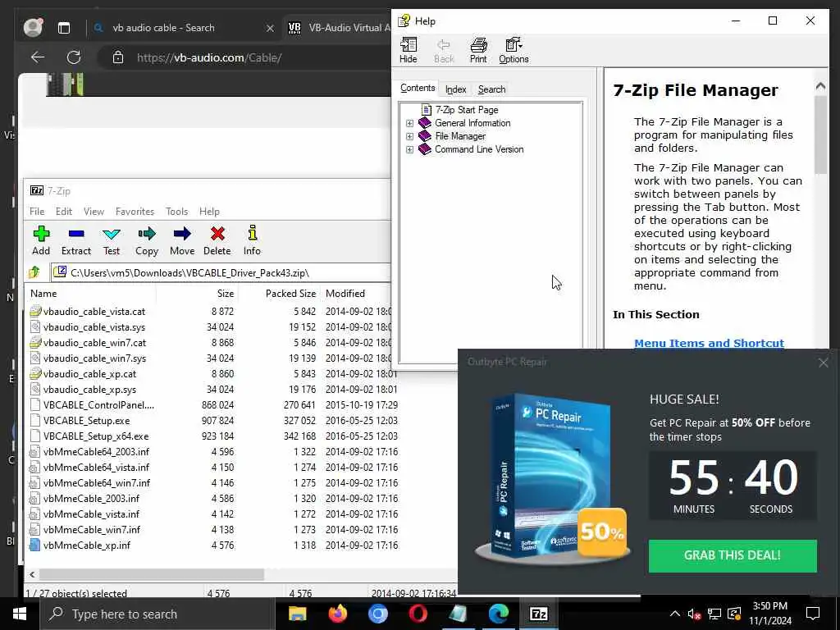Select the Contents tab in Help
The width and height of the screenshot is (840, 630).
[x=418, y=88]
